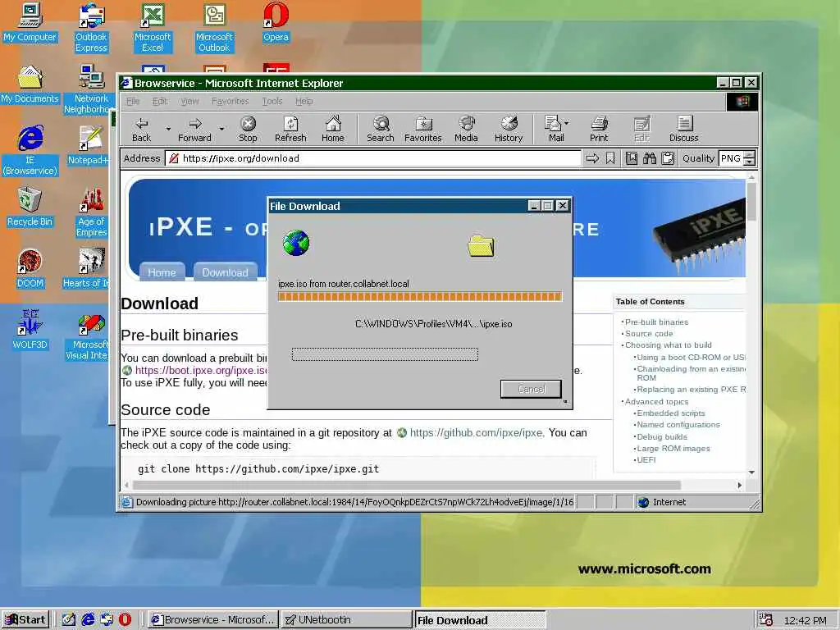Click the download progress bar
The width and height of the screenshot is (840, 630).
tap(419, 296)
